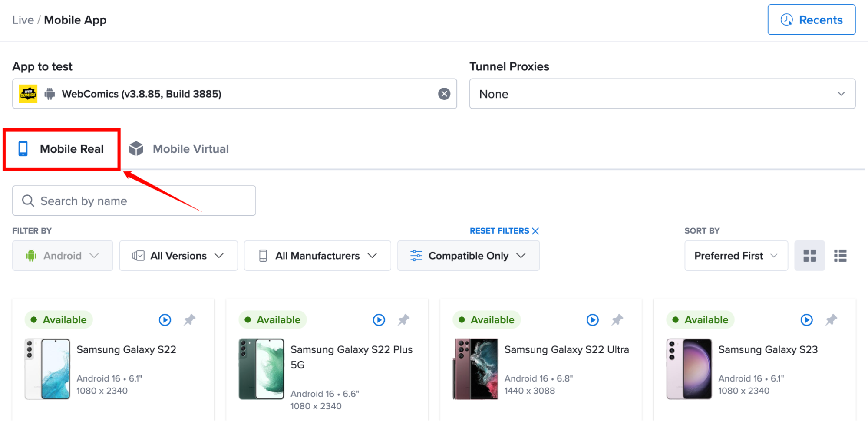Switch to list view
Viewport: 868px width, 421px height.
[840, 256]
